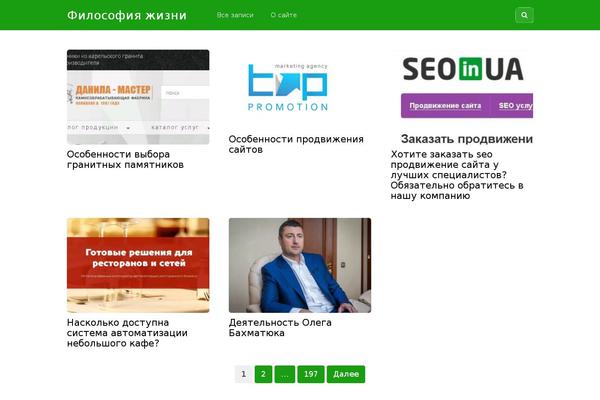Open the Хотите заказать seo продвижение article
The height and width of the screenshot is (400, 600).
click(x=457, y=175)
